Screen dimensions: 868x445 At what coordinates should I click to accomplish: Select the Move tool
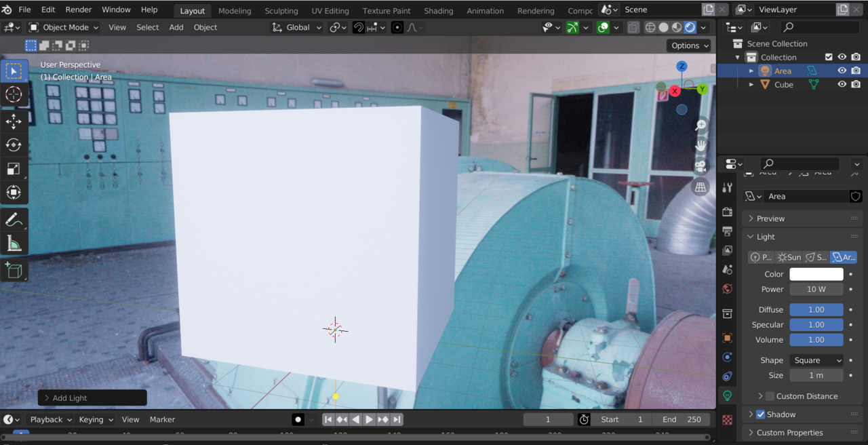(14, 121)
